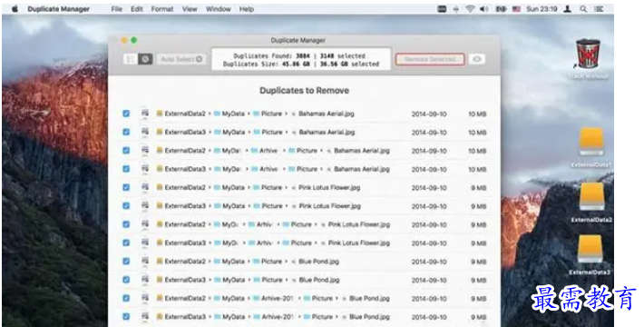The width and height of the screenshot is (644, 327).
Task: Uncheck ExternalData3 MyData › Picture Bahamas Aerial.jpg
Action: (126, 132)
